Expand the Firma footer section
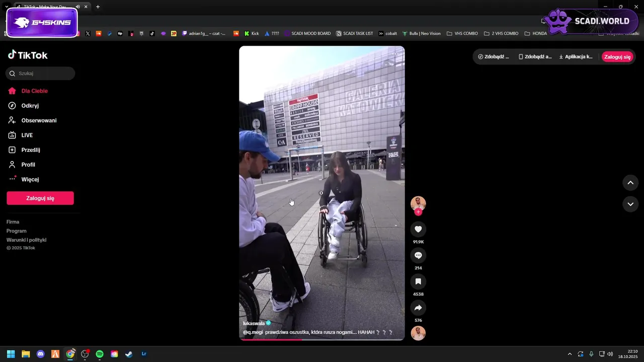Screen dimensions: 644x362 (13, 222)
